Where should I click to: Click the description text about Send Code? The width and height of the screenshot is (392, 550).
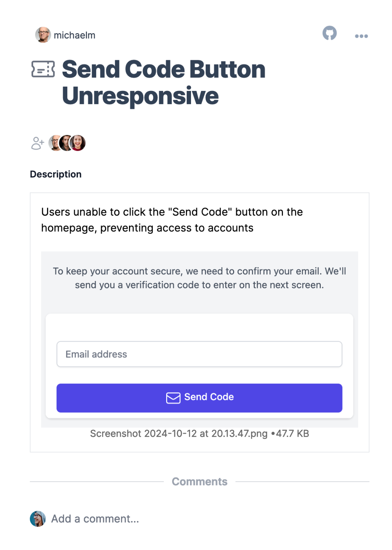pyautogui.click(x=172, y=220)
